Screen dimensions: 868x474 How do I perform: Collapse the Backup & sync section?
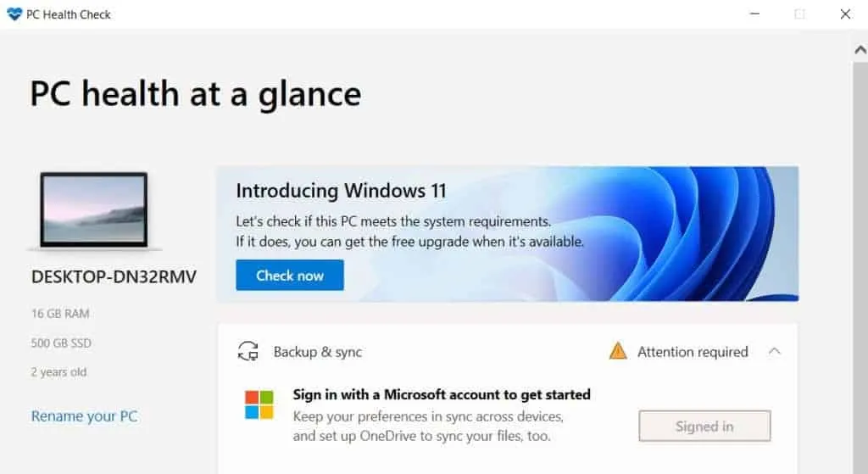click(774, 351)
